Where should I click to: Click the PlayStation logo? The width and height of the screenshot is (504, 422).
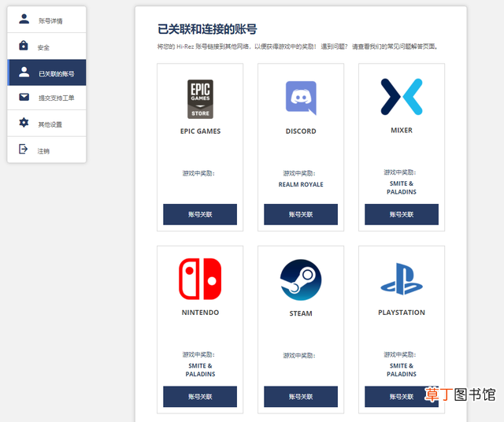coord(402,279)
